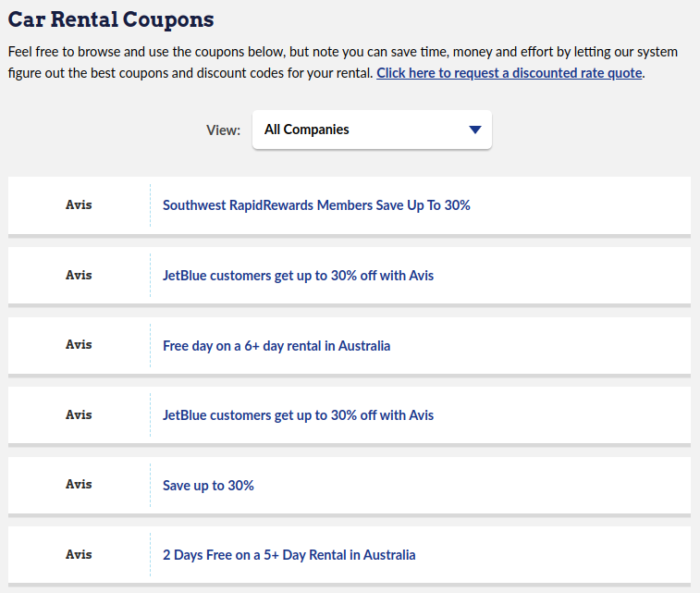Open the Save up to 30% coupon

tap(208, 486)
